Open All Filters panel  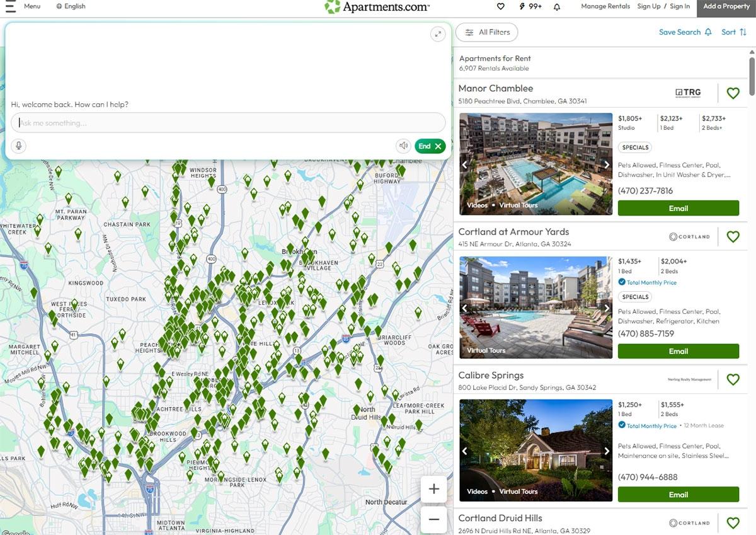click(x=487, y=32)
